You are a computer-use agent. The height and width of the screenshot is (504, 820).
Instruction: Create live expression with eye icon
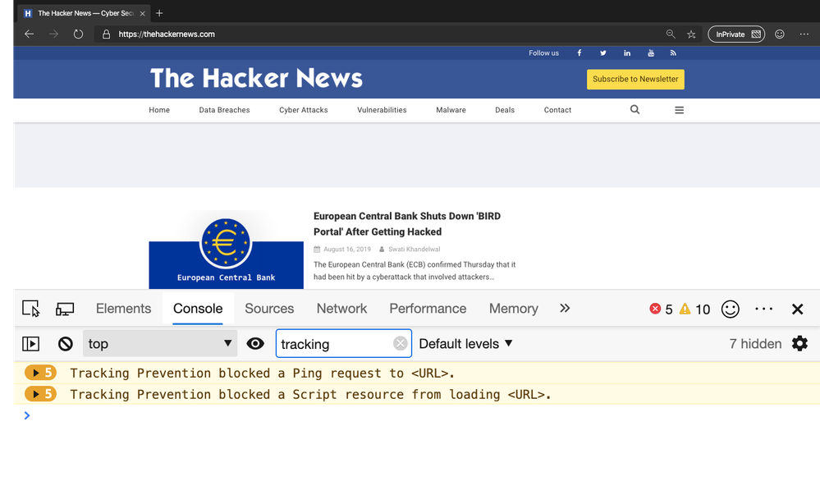[255, 343]
